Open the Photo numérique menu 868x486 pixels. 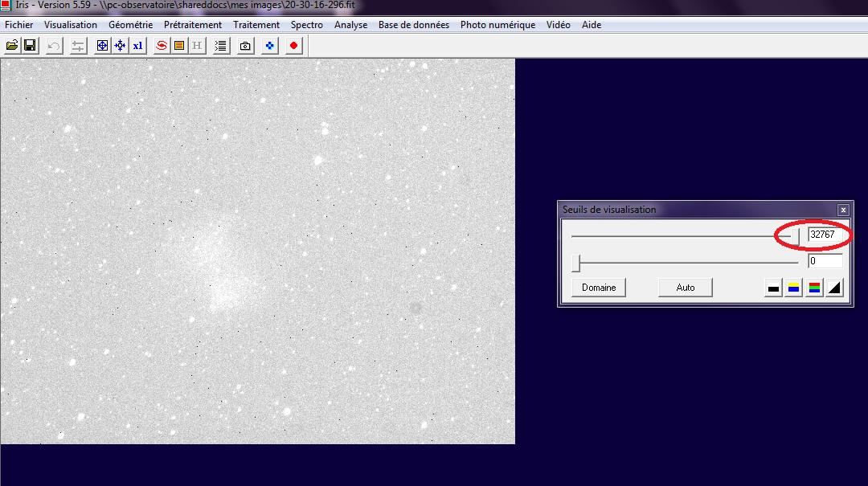pos(496,25)
